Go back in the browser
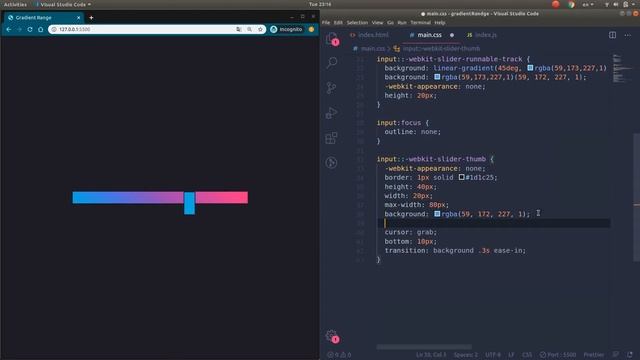Image resolution: width=640 pixels, height=360 pixels. 9,29
